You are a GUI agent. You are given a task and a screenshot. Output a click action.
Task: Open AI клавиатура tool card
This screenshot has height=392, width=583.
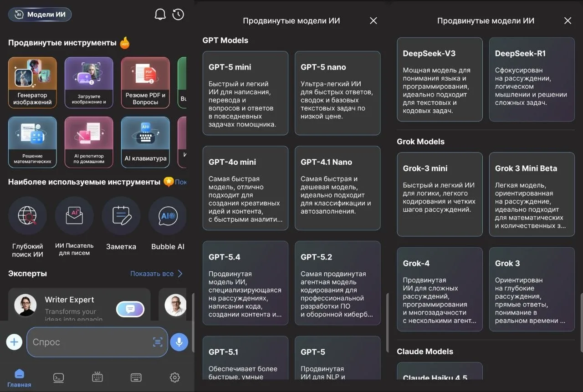click(145, 142)
